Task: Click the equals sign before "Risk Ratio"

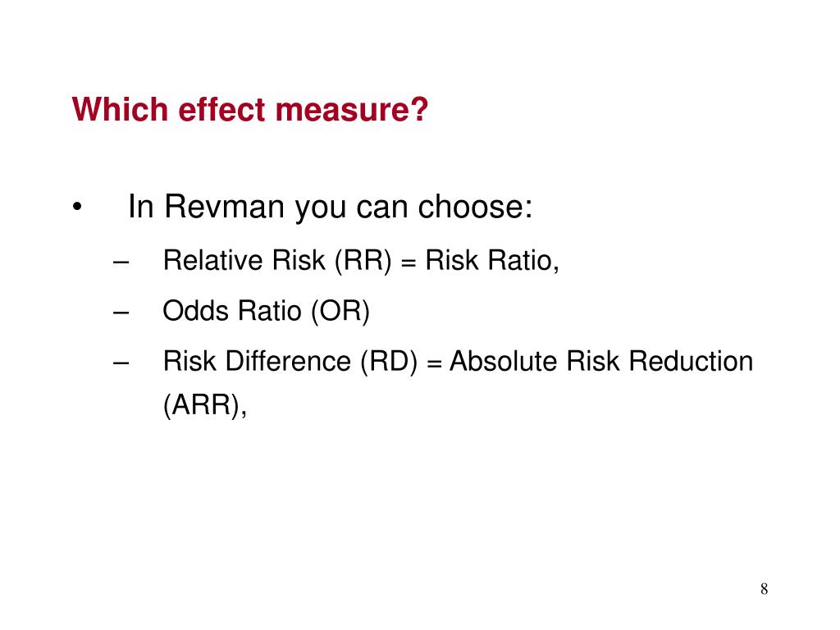Action: [409, 263]
